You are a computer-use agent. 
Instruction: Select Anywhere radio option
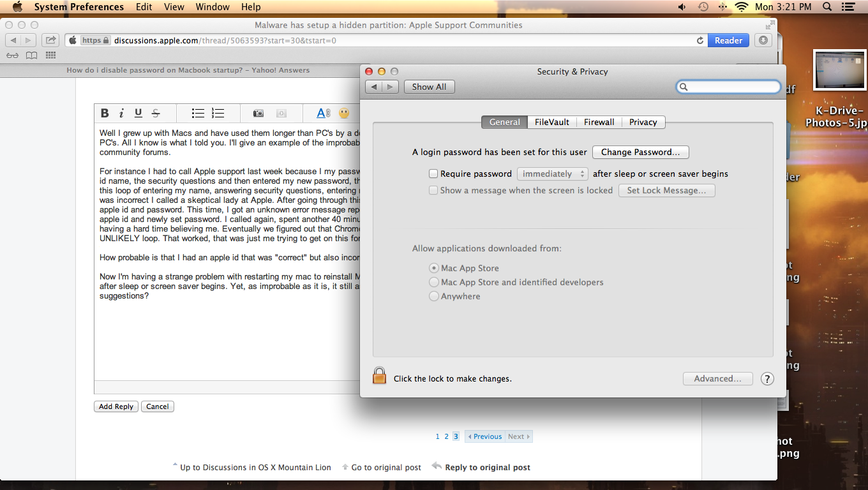pyautogui.click(x=434, y=296)
